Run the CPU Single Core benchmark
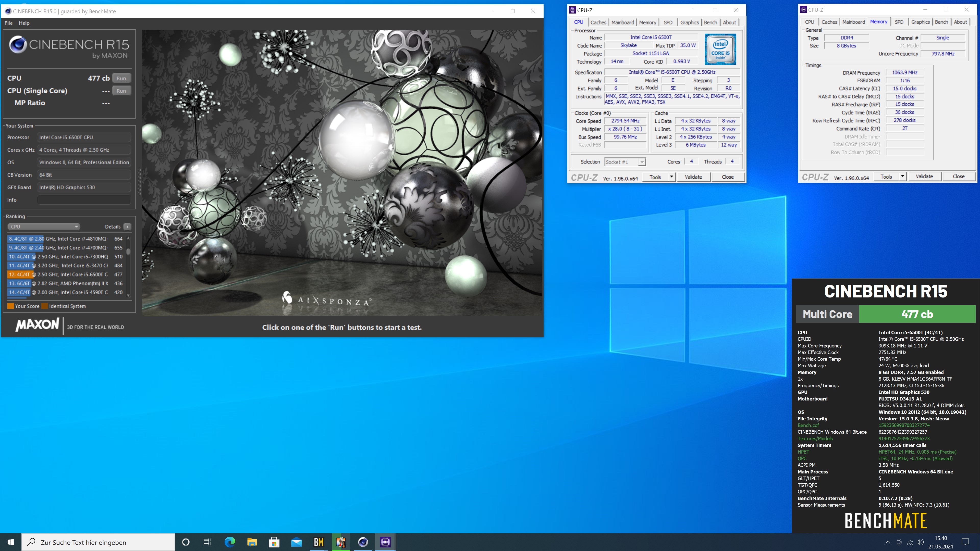 coord(121,91)
